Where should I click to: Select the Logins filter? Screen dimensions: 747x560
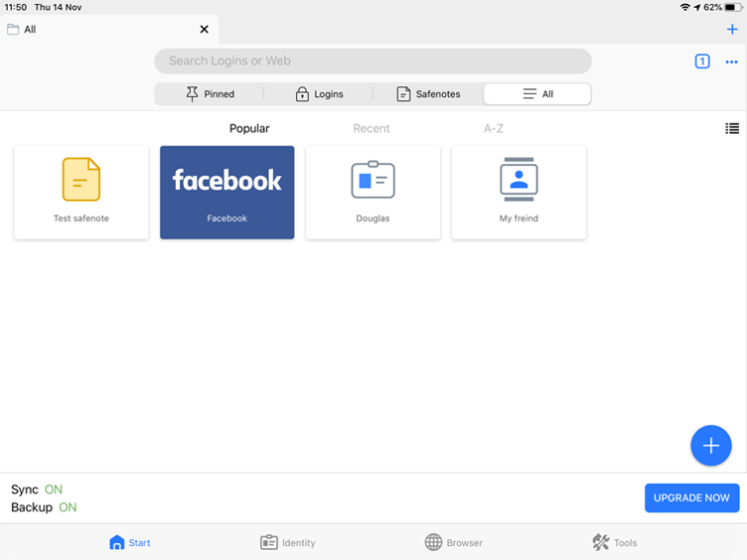(x=319, y=94)
